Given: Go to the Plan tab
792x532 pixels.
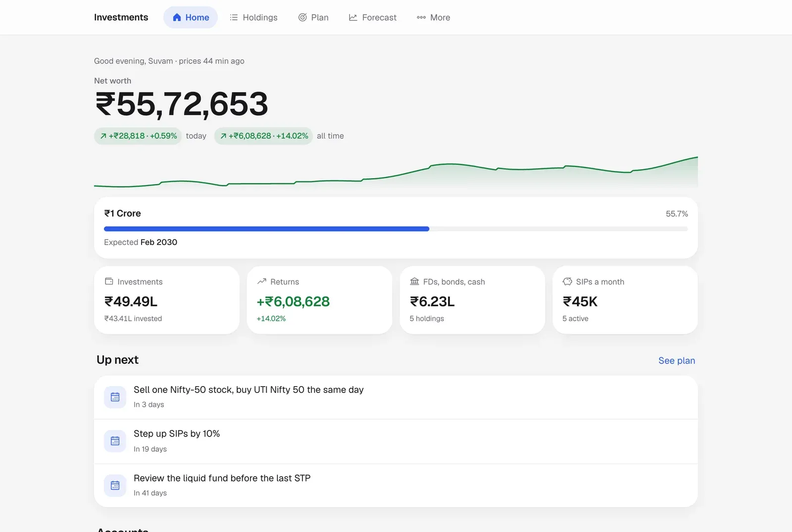Looking at the screenshot, I should tap(313, 17).
